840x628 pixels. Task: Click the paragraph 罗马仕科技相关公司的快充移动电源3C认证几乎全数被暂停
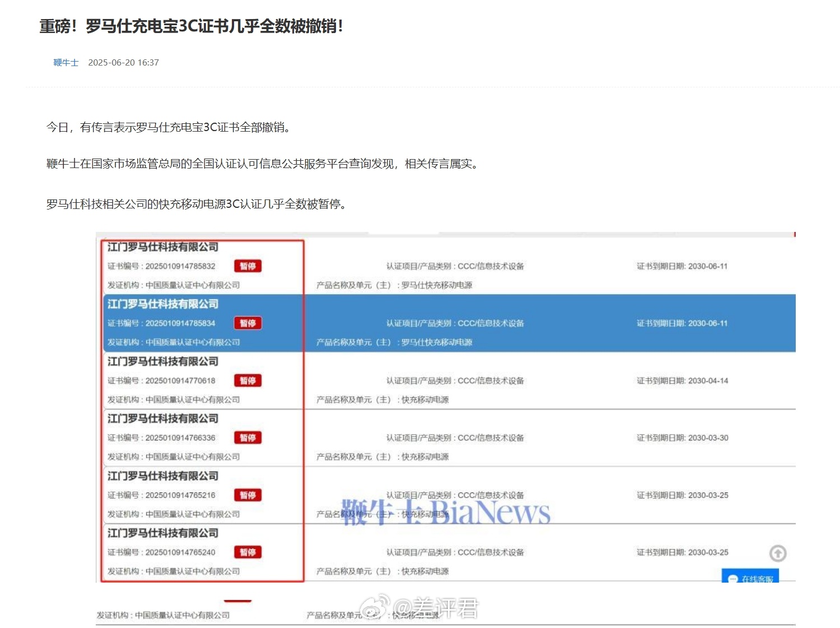197,204
